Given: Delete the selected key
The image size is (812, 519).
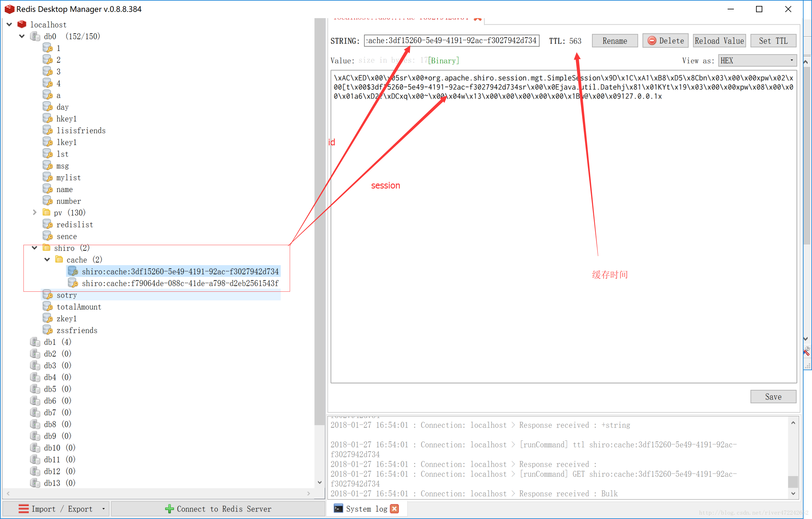Looking at the screenshot, I should tap(665, 41).
